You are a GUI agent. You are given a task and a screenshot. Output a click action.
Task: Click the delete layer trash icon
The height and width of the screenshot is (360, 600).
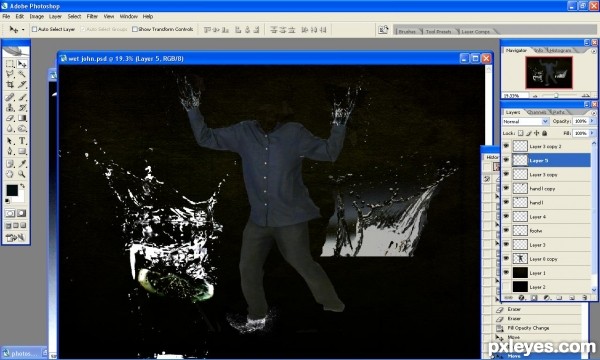[584, 297]
